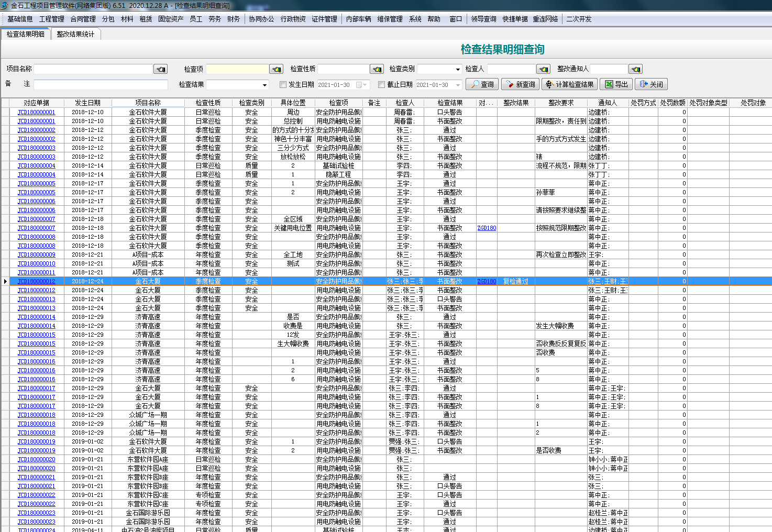Click the 检查项 input field
The height and width of the screenshot is (532, 772).
(x=237, y=69)
